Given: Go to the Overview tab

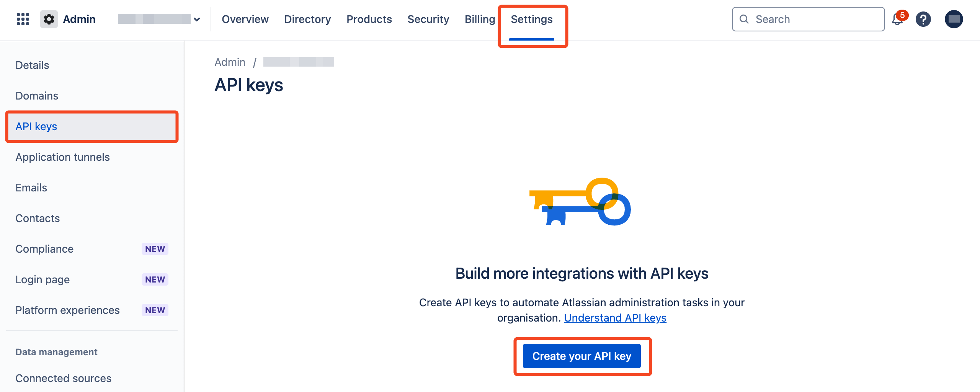Looking at the screenshot, I should [x=245, y=19].
